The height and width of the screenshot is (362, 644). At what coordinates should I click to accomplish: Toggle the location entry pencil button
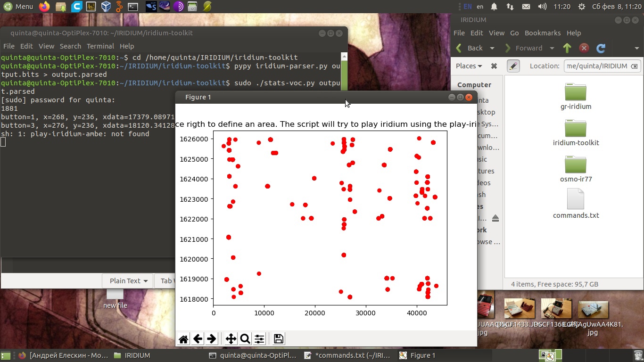tap(513, 66)
